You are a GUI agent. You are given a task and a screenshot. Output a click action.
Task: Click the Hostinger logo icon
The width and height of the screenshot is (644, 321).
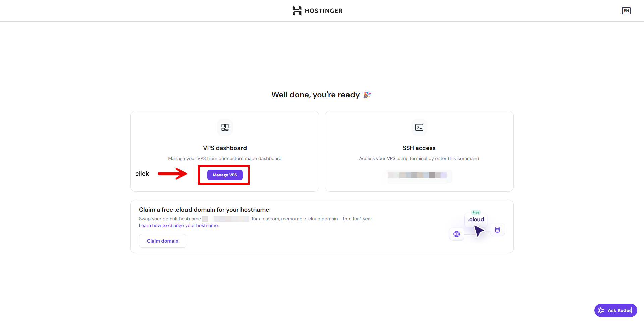[x=297, y=11]
